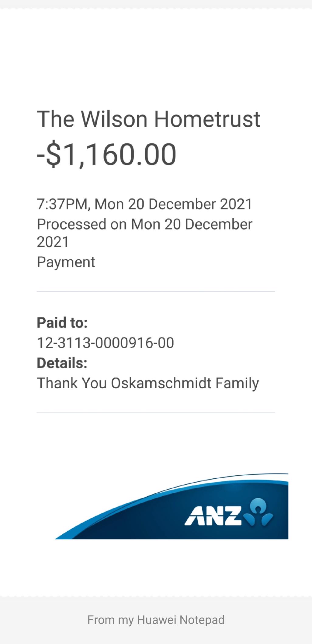
Task: Click the Payment transaction type label
Action: point(66,262)
